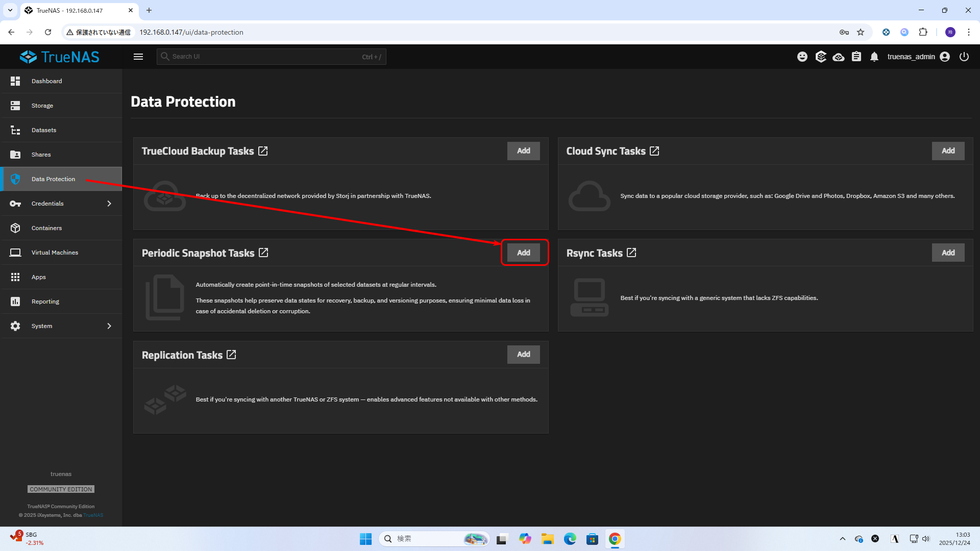Open File Explorer from the taskbar
The height and width of the screenshot is (551, 980).
click(x=548, y=539)
